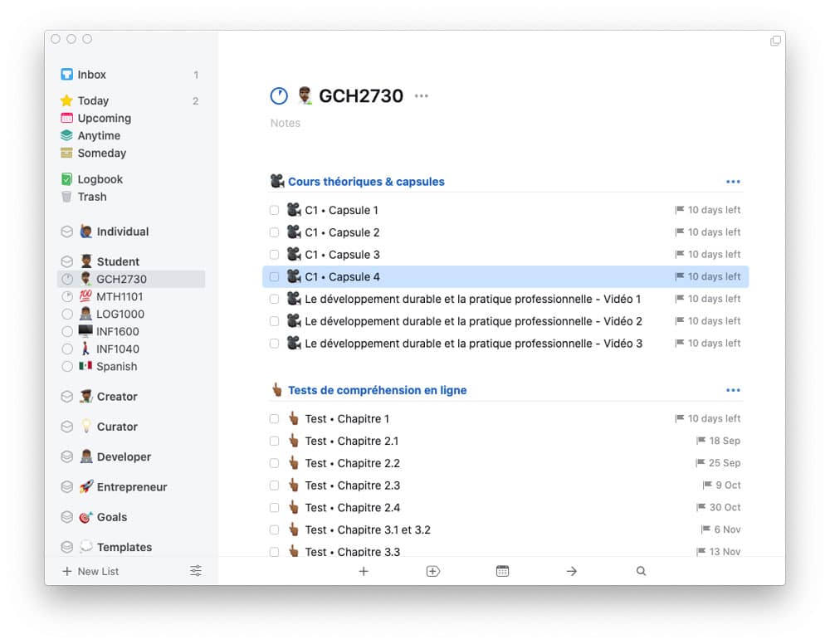Click the Inbox count badge 1
Viewport: 830px width, 644px height.
196,75
